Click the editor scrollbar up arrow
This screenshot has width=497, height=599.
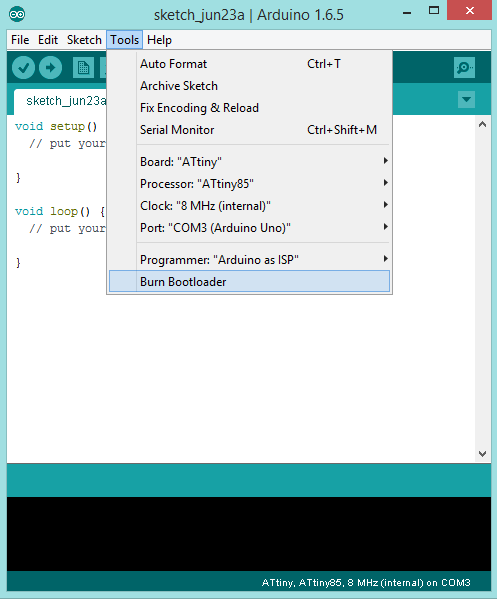coord(482,124)
